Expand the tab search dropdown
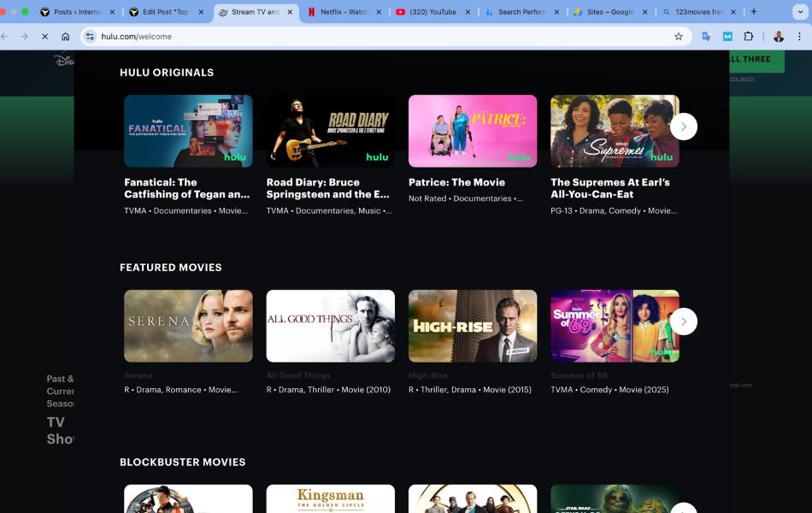 click(x=800, y=11)
